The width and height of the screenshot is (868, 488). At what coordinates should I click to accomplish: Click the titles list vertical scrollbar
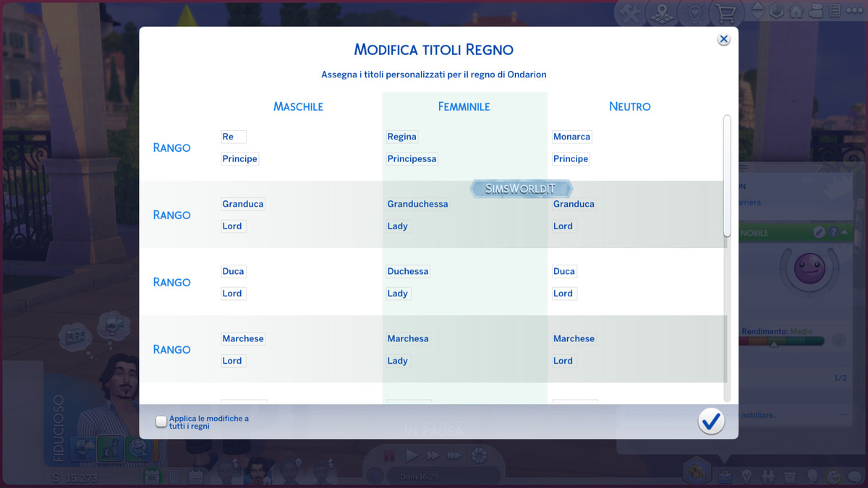pyautogui.click(x=727, y=175)
